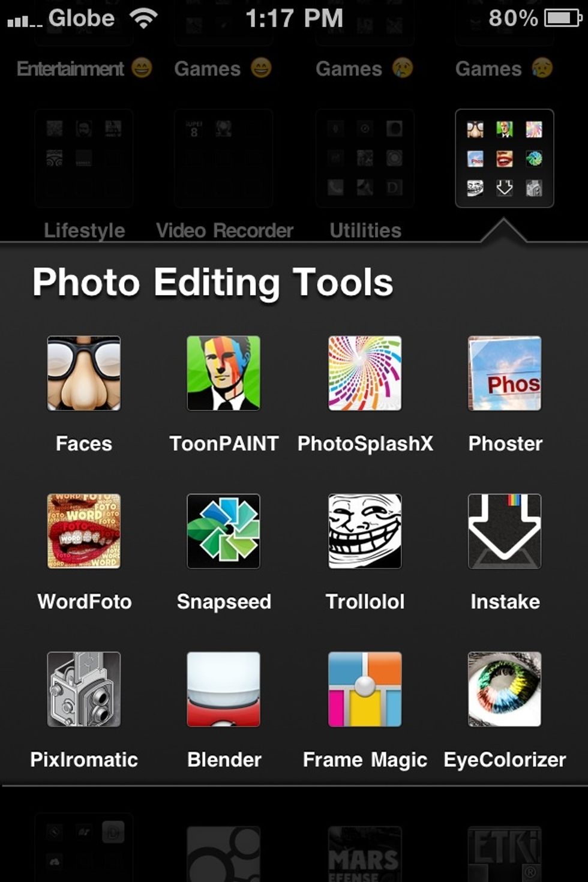Tap the Globe carrier name
Image resolution: width=588 pixels, height=882 pixels.
click(x=81, y=18)
